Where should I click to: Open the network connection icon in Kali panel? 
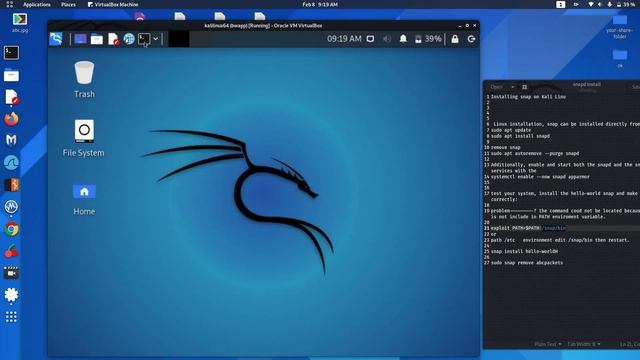[x=370, y=39]
